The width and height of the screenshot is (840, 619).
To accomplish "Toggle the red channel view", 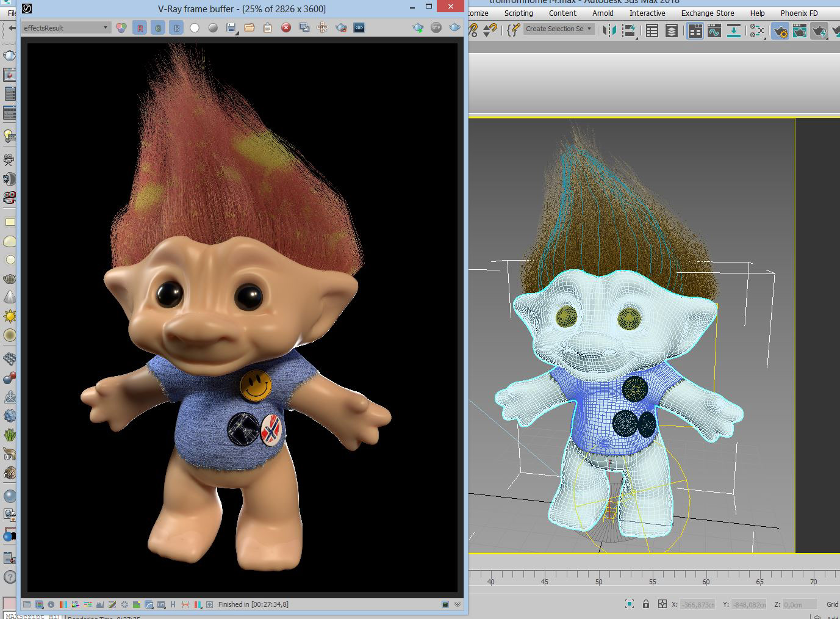I will click(140, 27).
